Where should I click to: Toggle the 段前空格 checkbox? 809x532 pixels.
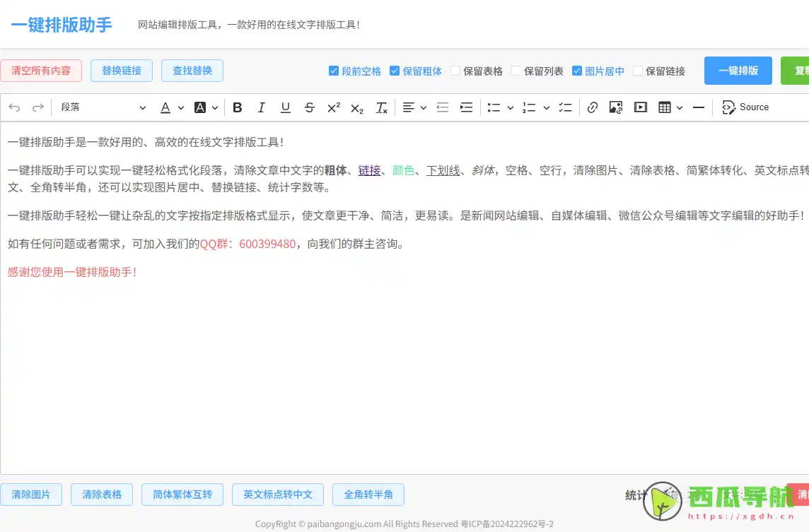point(334,71)
